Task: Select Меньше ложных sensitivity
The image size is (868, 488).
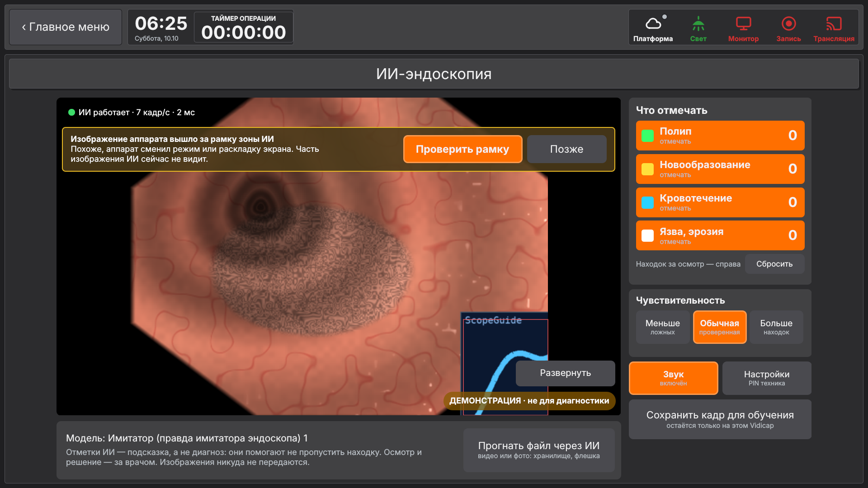Action: [662, 327]
